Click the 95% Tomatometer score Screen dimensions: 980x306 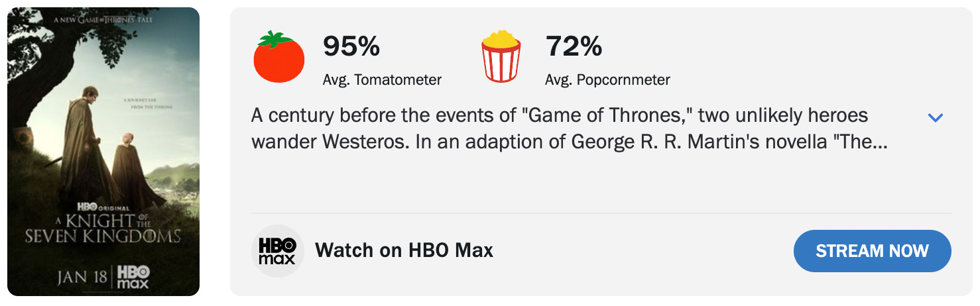pos(351,46)
